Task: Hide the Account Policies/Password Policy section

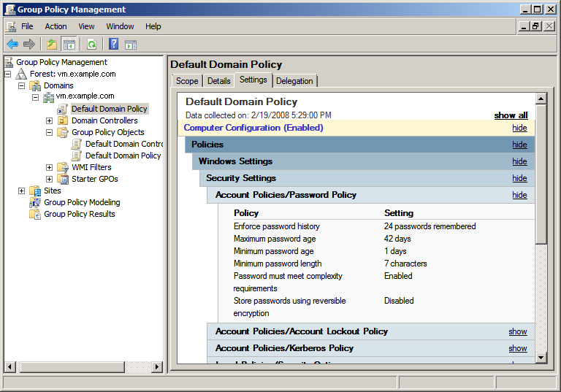Action: (519, 196)
